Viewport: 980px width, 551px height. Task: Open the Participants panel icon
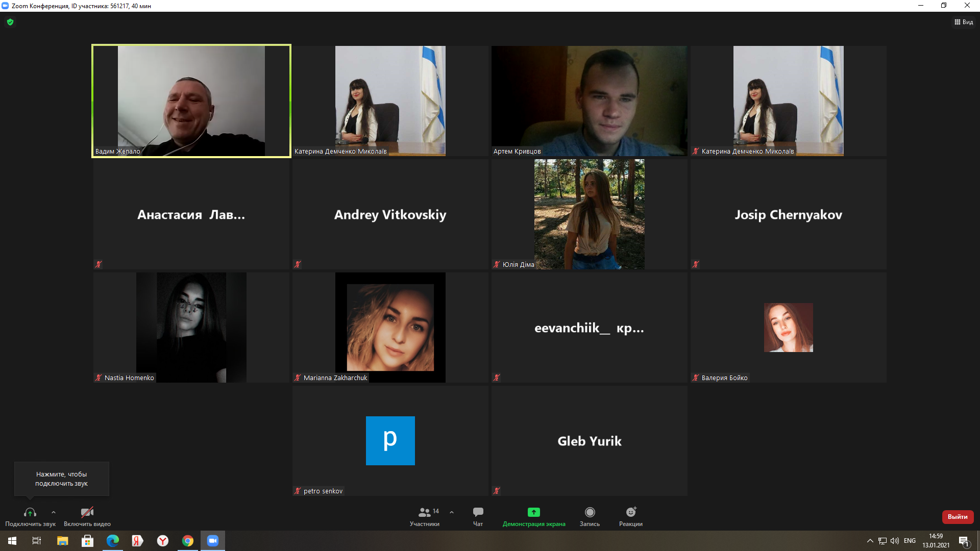424,512
